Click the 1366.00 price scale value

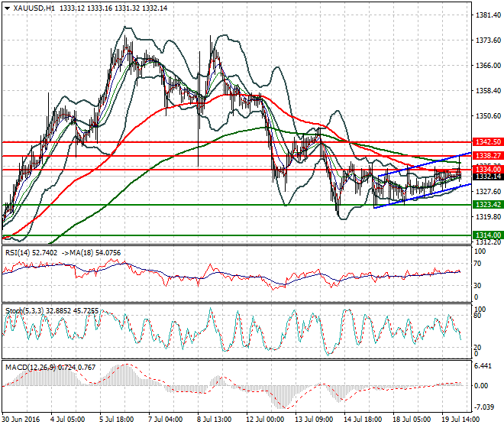[488, 65]
